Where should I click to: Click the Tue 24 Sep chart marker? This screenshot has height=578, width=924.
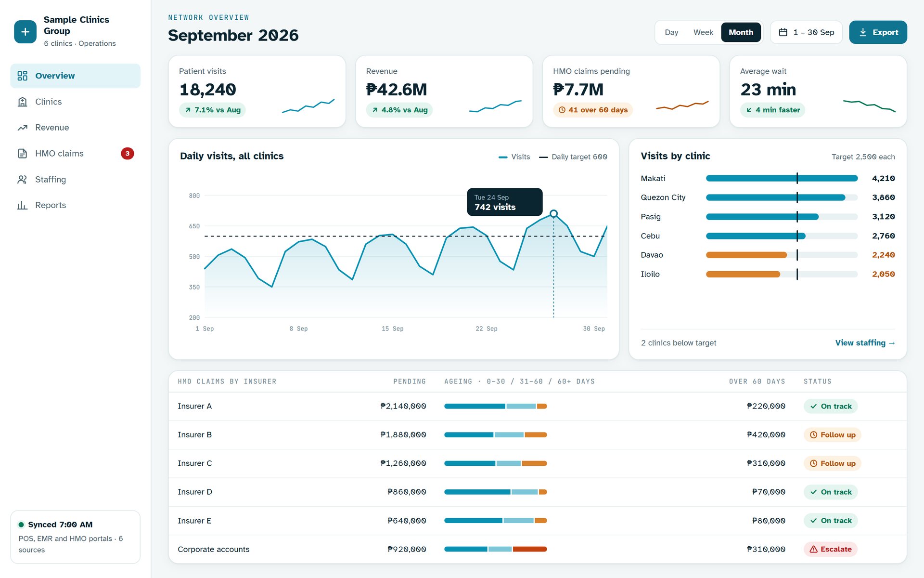click(553, 213)
